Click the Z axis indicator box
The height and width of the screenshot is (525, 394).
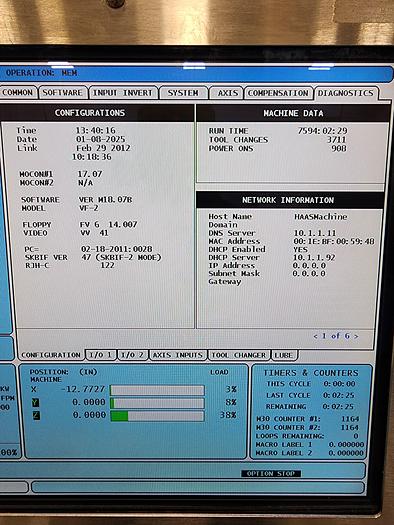[36, 416]
